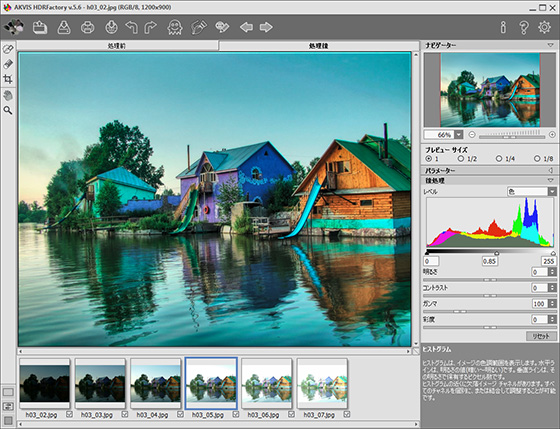Image resolution: width=560 pixels, height=429 pixels.
Task: Select the Hand tool
Action: pyautogui.click(x=8, y=95)
